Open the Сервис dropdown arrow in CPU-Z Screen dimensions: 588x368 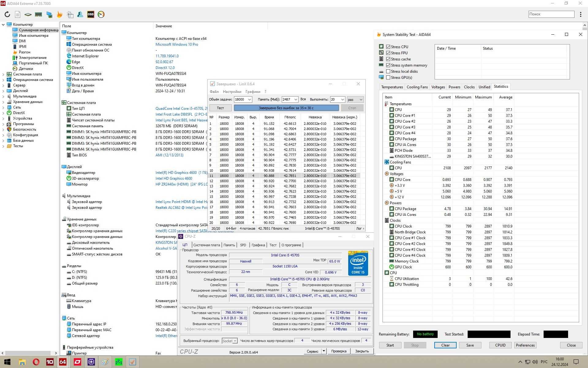(x=324, y=351)
